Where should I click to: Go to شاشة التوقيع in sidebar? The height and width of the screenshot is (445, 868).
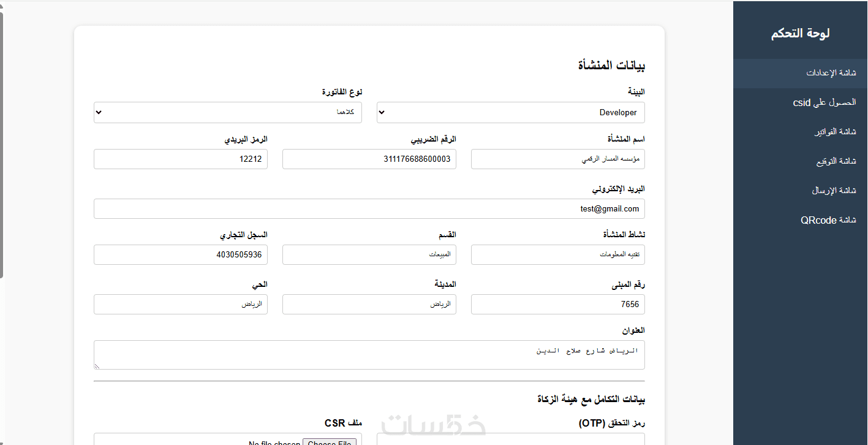click(x=800, y=161)
